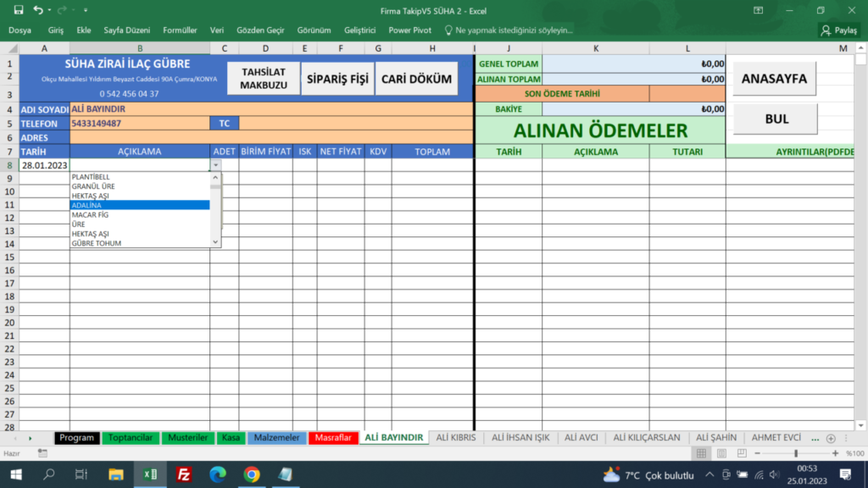Switch to the Formüller ribbon tab
The image size is (868, 488).
[179, 29]
